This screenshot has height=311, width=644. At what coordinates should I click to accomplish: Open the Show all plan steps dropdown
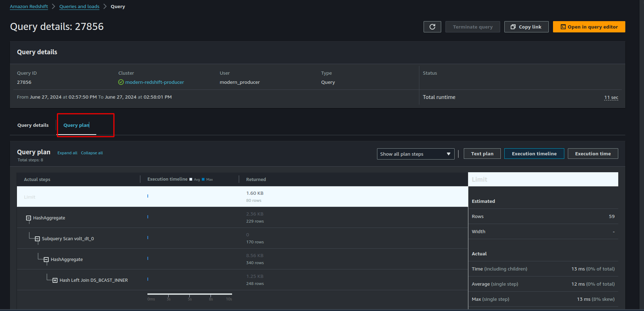click(415, 154)
